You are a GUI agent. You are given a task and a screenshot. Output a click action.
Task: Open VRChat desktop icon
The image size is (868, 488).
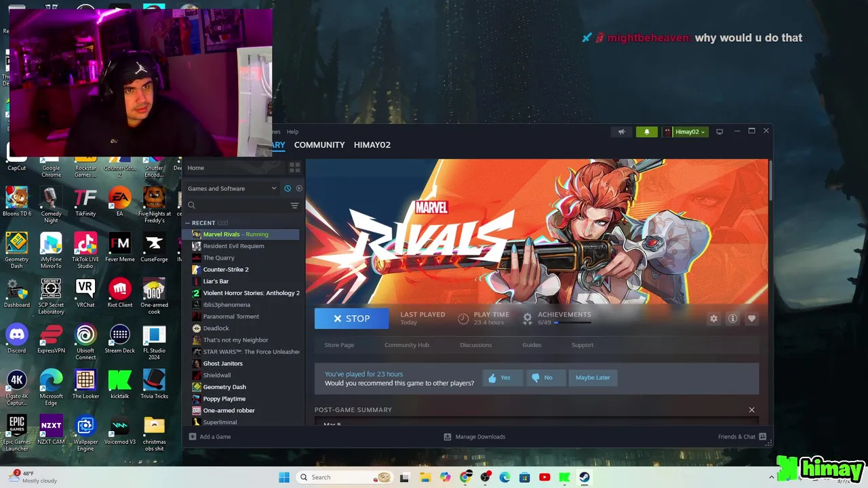pos(85,293)
